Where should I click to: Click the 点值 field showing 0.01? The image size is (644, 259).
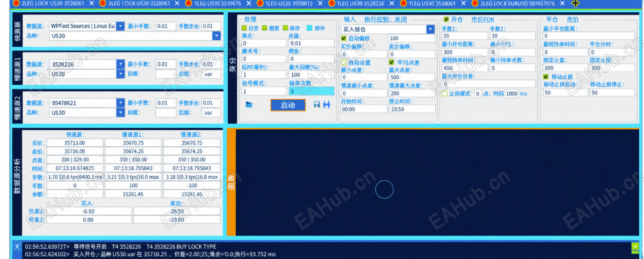pyautogui.click(x=312, y=43)
